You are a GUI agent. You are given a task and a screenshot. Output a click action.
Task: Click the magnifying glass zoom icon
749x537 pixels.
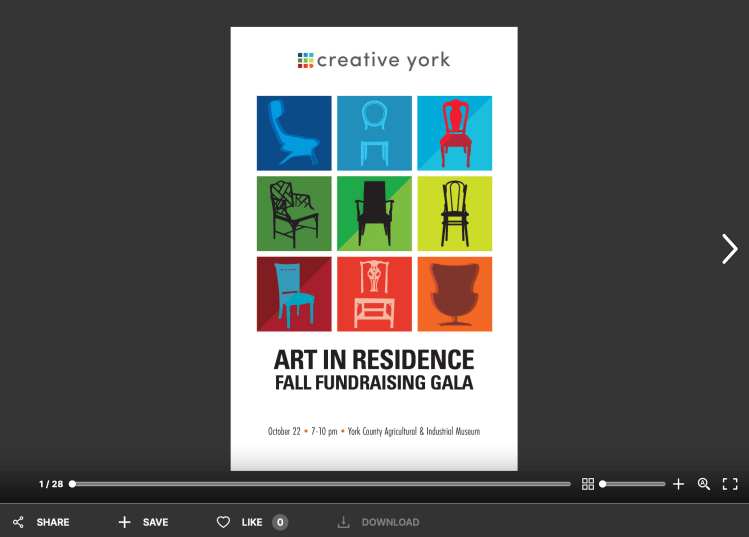coord(704,484)
